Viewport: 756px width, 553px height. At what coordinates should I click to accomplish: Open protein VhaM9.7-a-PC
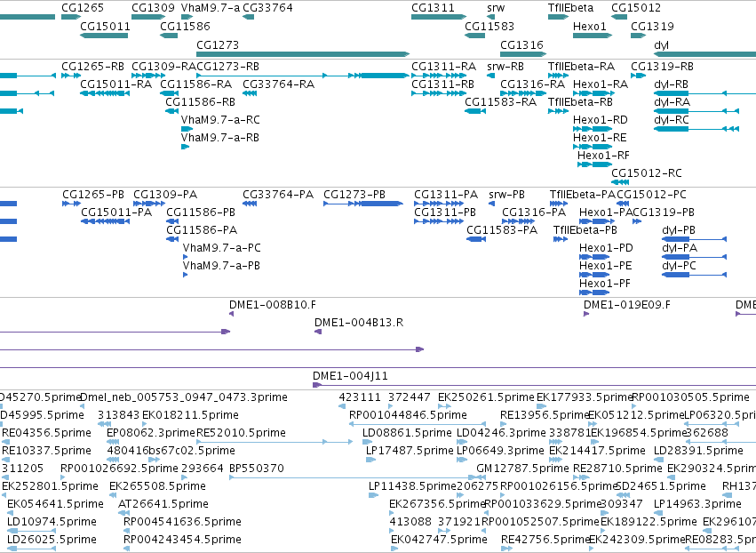point(222,248)
